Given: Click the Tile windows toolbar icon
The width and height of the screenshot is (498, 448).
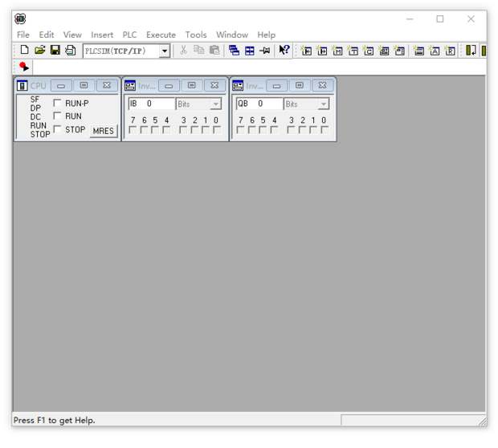Looking at the screenshot, I should pyautogui.click(x=249, y=51).
